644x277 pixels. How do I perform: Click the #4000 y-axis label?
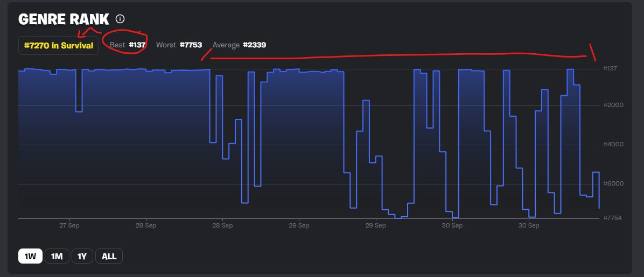[x=613, y=145]
